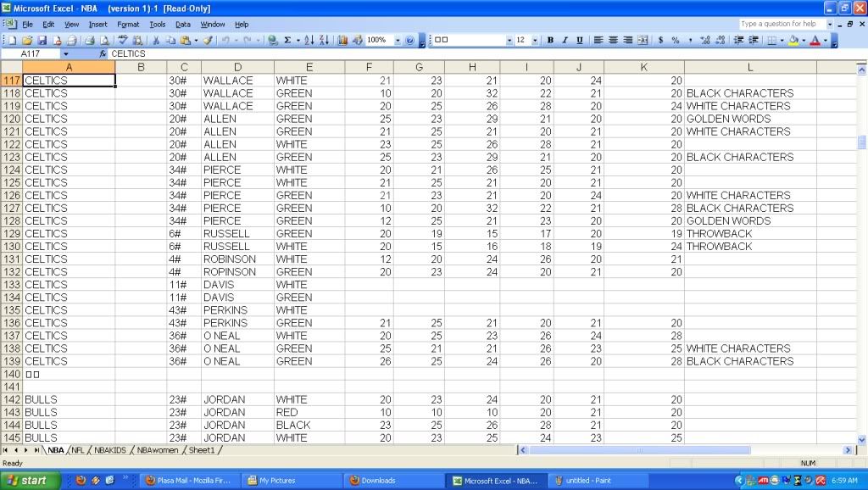The image size is (868, 490).
Task: Apply Currency style dollar format
Action: point(660,40)
